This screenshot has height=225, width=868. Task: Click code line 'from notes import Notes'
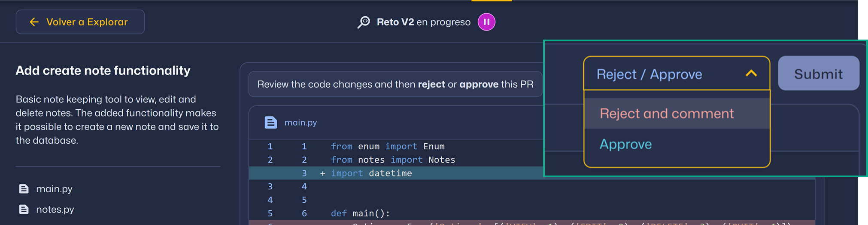[x=393, y=160]
